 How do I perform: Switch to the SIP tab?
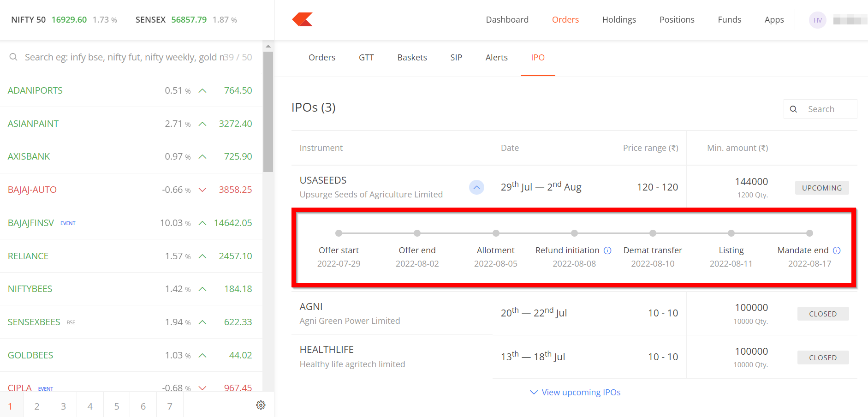[x=456, y=58]
